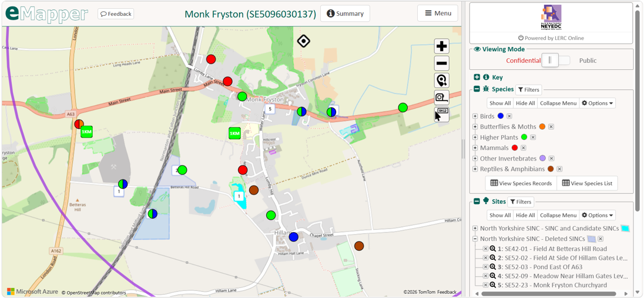Click Show All in Species panel
The height and width of the screenshot is (298, 644).
[x=500, y=103]
